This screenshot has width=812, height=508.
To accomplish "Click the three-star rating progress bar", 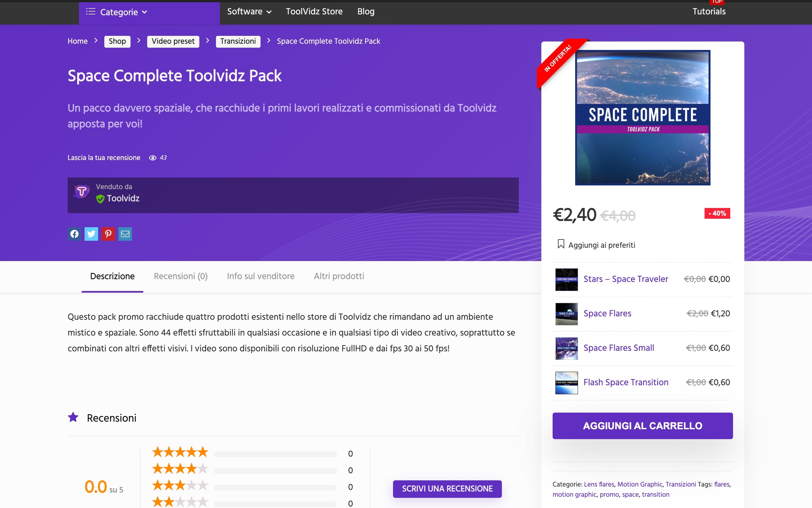I will pos(275,487).
